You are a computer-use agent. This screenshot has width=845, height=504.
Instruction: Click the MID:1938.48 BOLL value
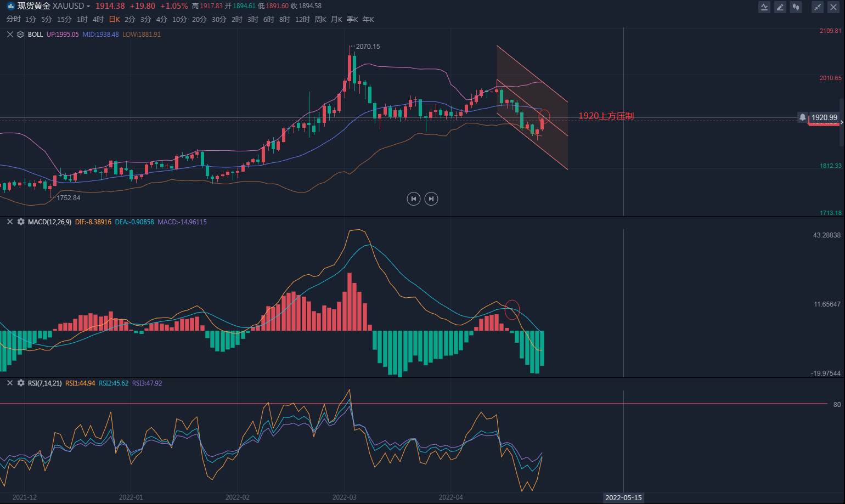(x=100, y=34)
